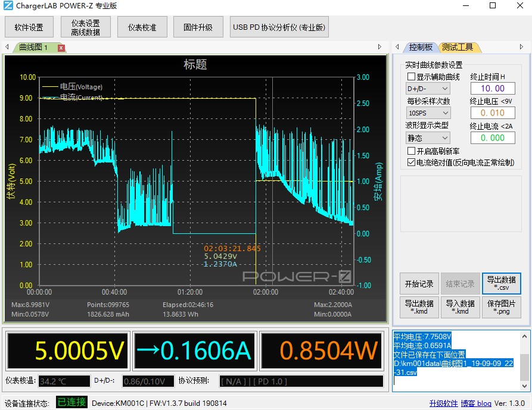Screen dimensions: 532x410
Task: Click 终止电流 field showing 0.000
Action: [x=493, y=138]
